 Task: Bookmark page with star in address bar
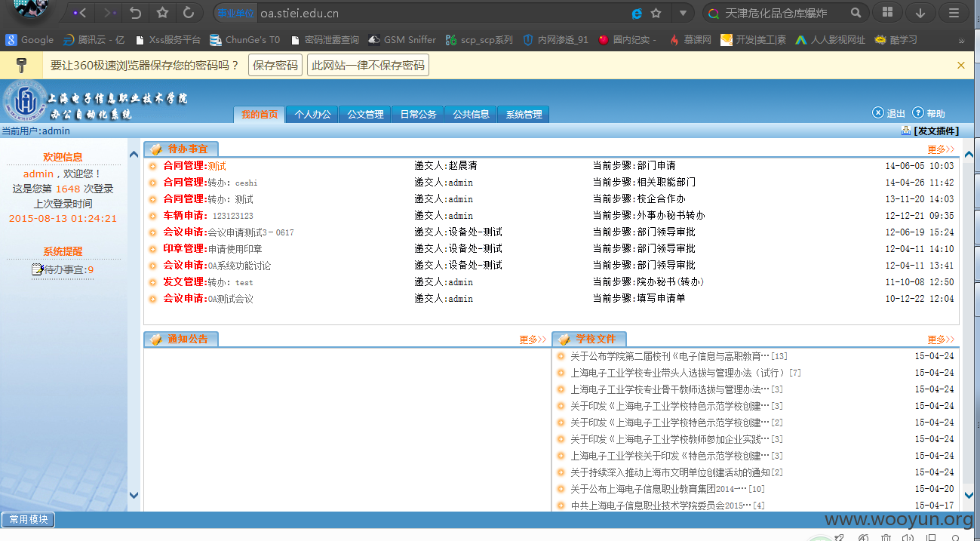[656, 13]
